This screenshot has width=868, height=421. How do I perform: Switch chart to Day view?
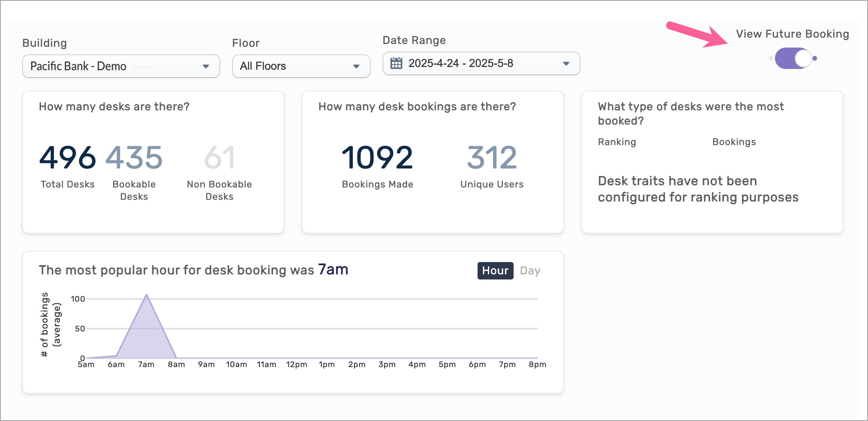click(x=530, y=271)
